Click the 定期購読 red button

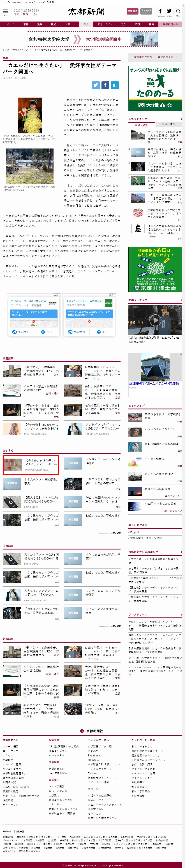click(132, 11)
